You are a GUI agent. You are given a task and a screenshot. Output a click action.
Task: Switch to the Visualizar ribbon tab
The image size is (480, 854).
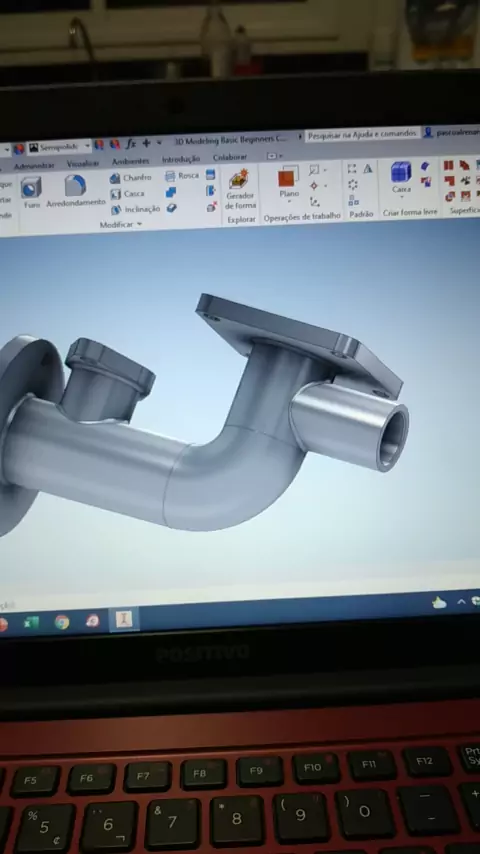[x=83, y=163]
